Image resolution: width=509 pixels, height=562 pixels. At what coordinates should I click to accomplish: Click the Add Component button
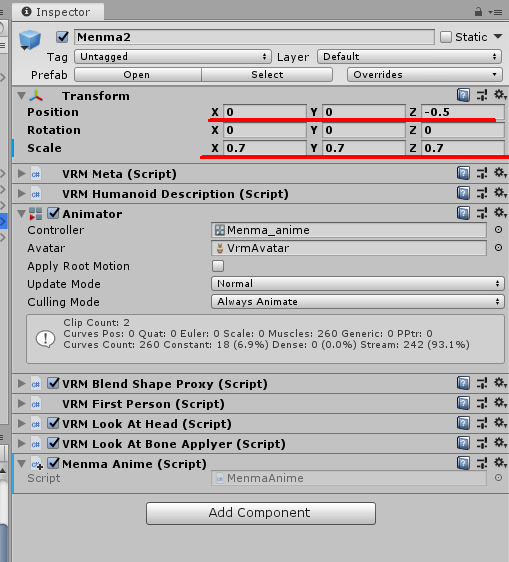pyautogui.click(x=261, y=513)
